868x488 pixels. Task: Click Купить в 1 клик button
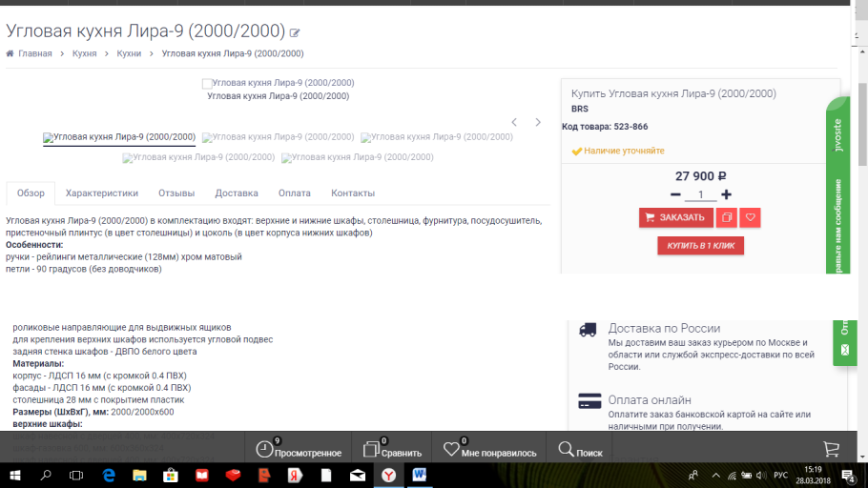click(x=700, y=246)
